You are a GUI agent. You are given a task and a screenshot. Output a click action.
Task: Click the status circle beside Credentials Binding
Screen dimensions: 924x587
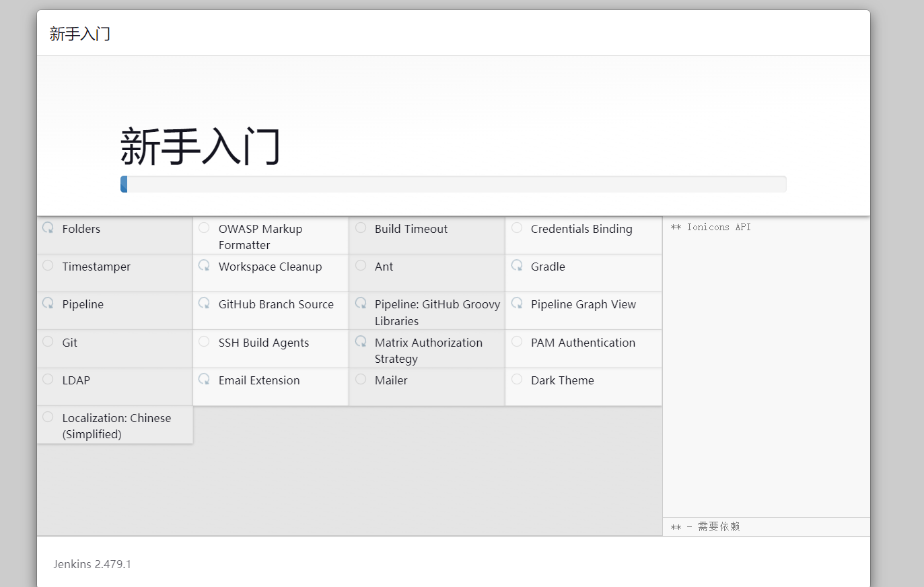tap(517, 228)
